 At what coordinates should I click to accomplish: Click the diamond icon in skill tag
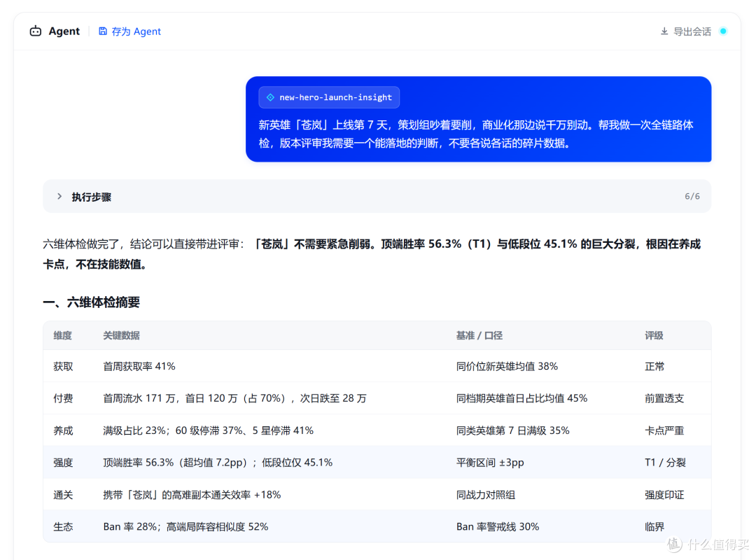click(x=270, y=97)
